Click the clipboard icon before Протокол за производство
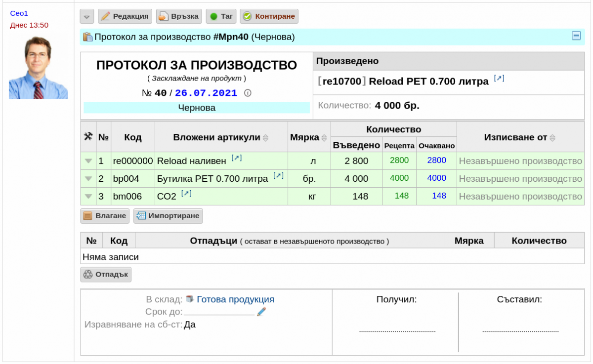The image size is (593, 364). (x=87, y=37)
